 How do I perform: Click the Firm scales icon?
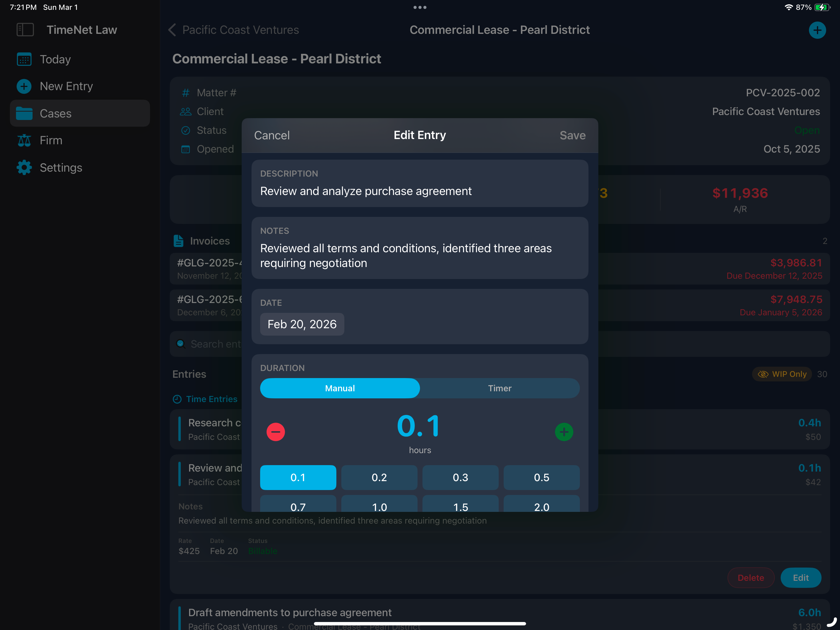24,140
